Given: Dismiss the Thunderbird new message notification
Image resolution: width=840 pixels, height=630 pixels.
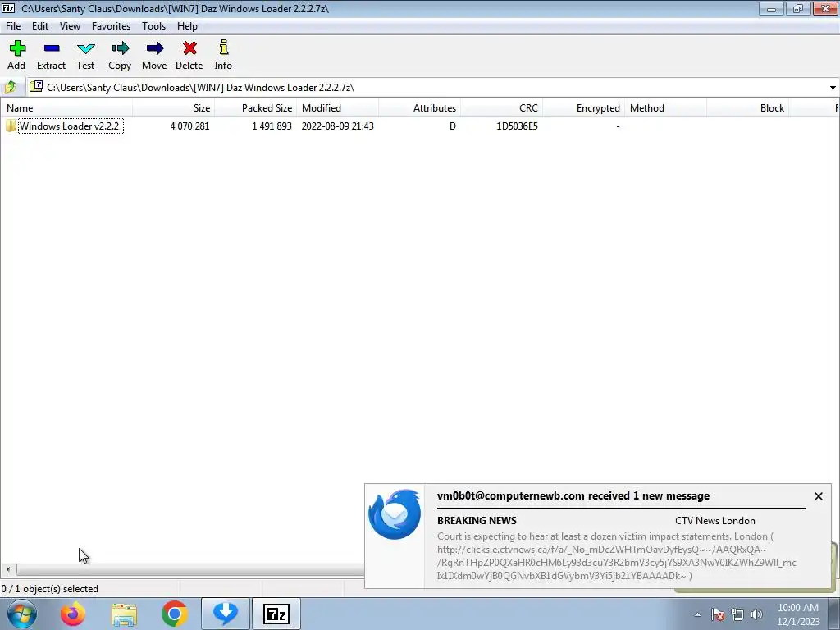Looking at the screenshot, I should (818, 496).
